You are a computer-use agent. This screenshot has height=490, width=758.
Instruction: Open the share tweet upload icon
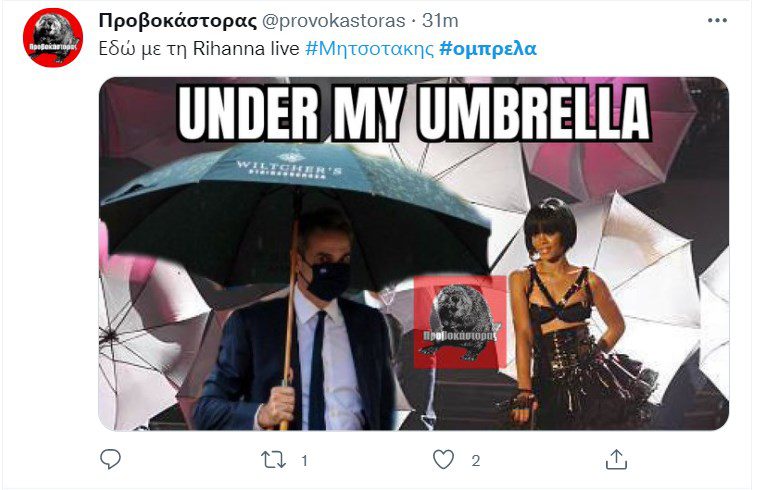point(616,460)
